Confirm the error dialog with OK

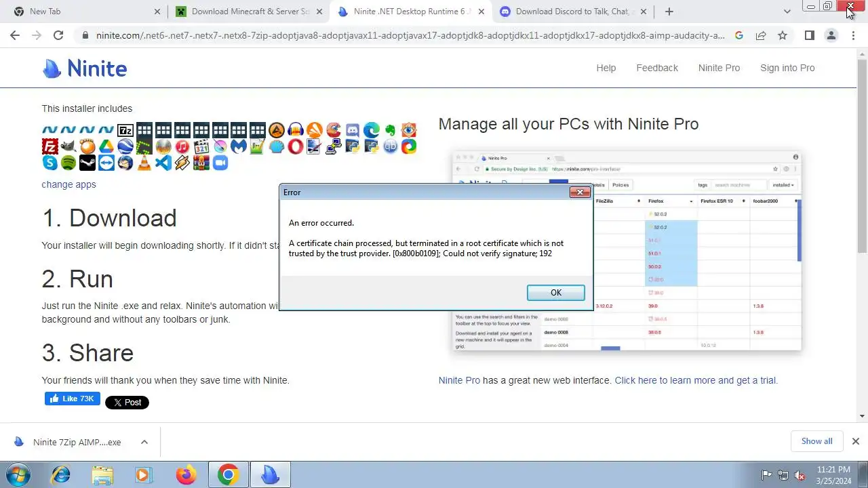(555, 292)
